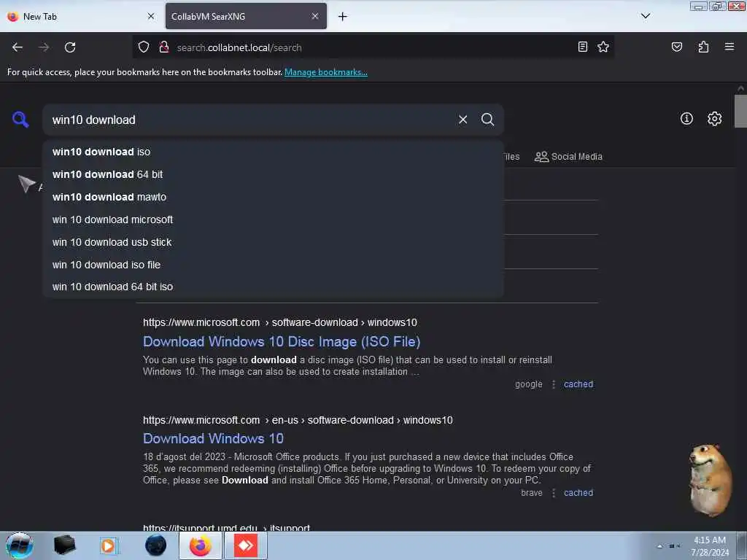
Task: Click the insecure connection padlock icon
Action: pos(164,47)
